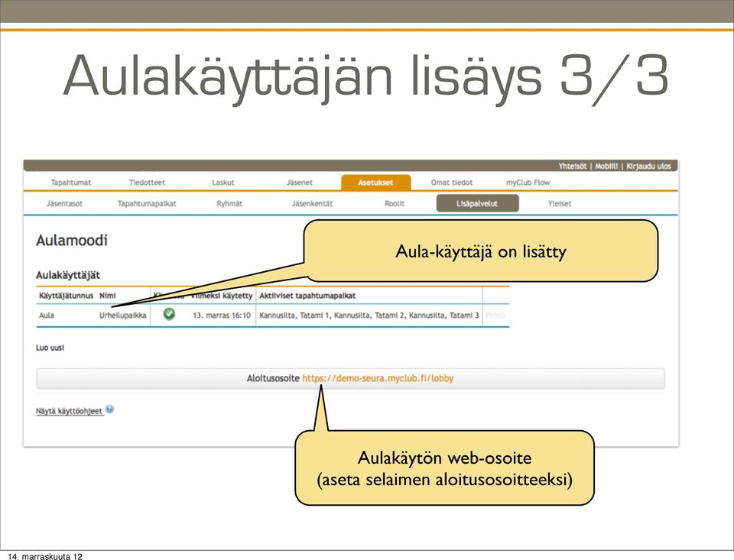The height and width of the screenshot is (560, 734).
Task: Click the Yhteisöt link in top bar
Action: (x=572, y=166)
